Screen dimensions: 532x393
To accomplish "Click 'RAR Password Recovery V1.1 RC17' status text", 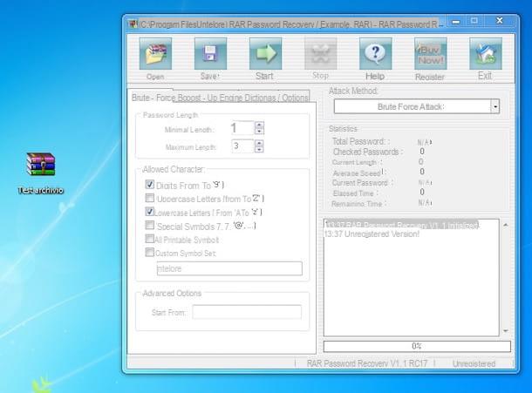I will click(x=367, y=363).
